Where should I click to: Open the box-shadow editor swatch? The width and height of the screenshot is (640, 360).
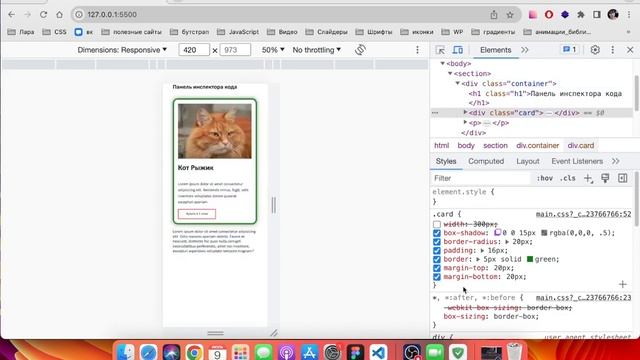pos(497,233)
